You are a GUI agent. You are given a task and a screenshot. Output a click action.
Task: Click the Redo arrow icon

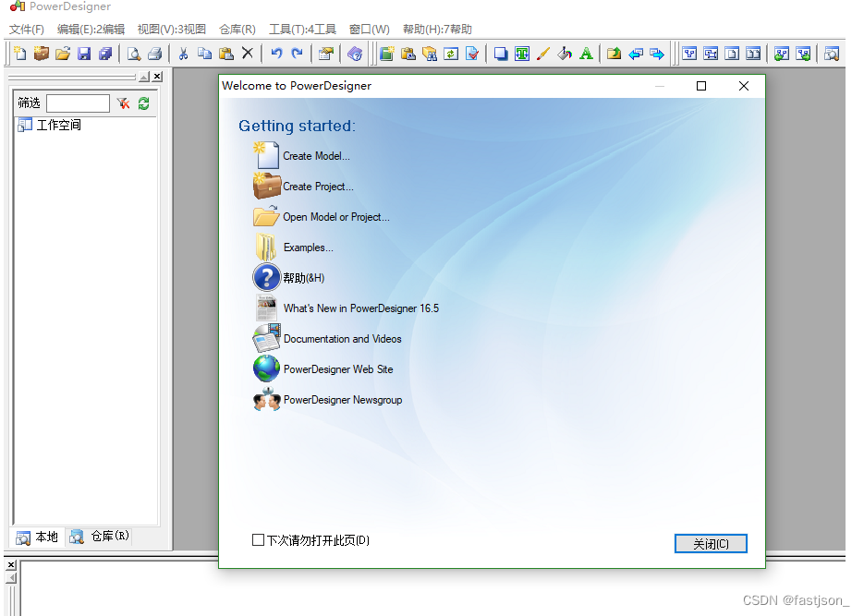(297, 54)
